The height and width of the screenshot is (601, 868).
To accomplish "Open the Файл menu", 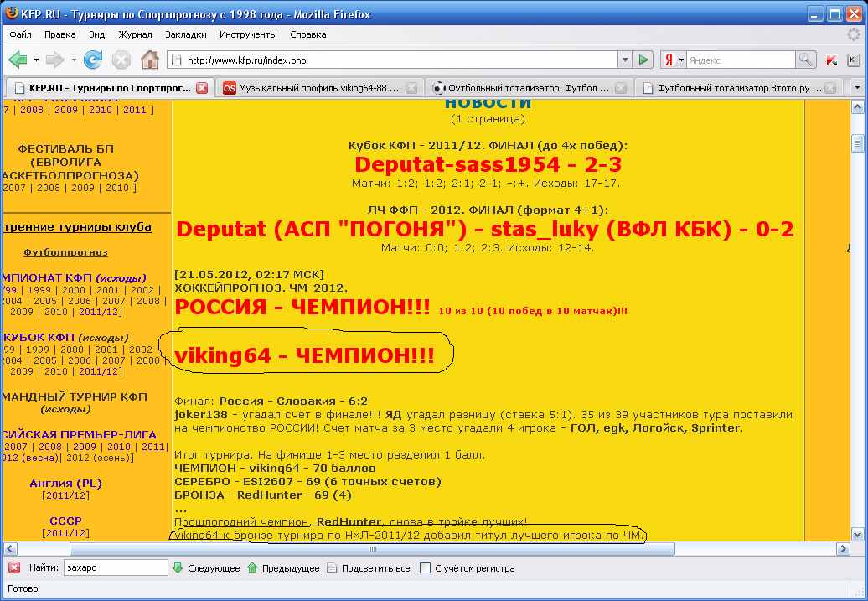I will click(x=20, y=34).
